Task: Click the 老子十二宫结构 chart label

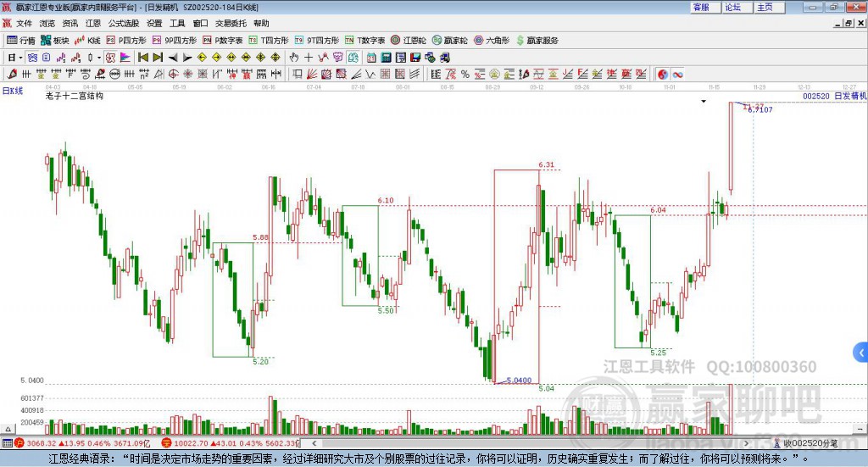Action: [x=75, y=96]
